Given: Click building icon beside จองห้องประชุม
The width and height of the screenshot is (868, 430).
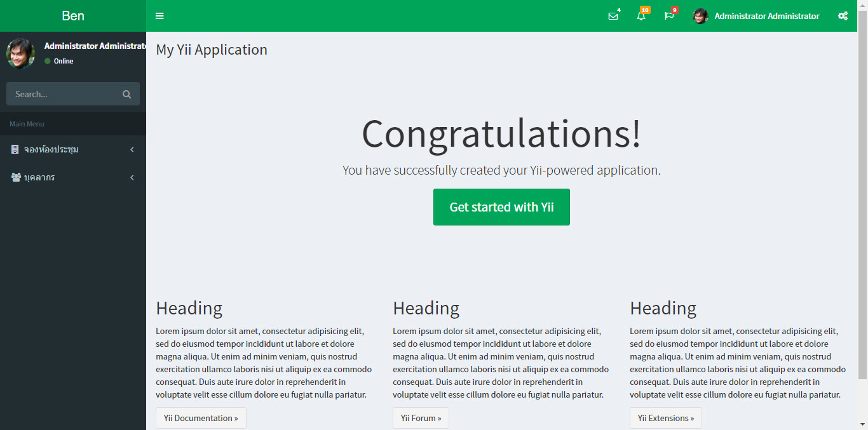Looking at the screenshot, I should coord(15,149).
